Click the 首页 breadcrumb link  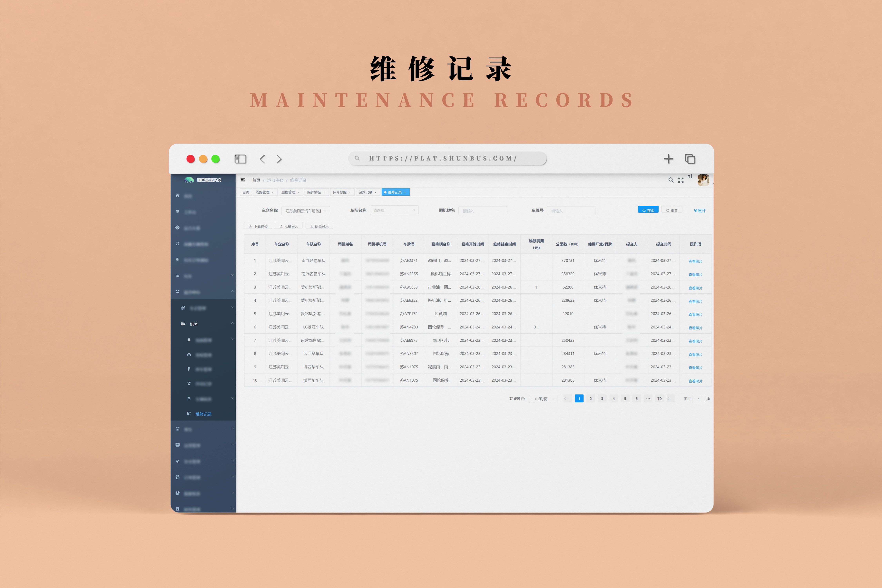(256, 180)
